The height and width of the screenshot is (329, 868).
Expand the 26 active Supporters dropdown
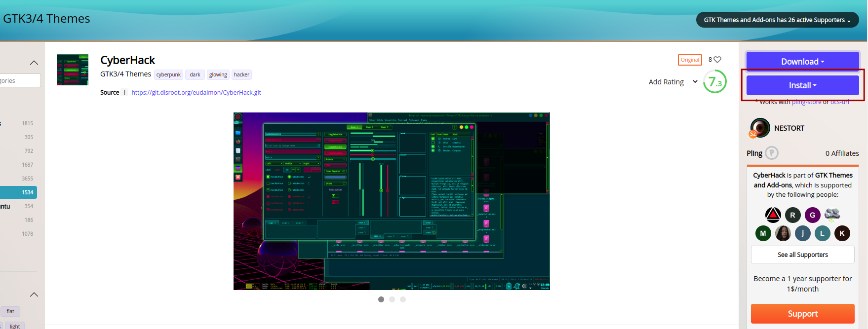click(778, 20)
